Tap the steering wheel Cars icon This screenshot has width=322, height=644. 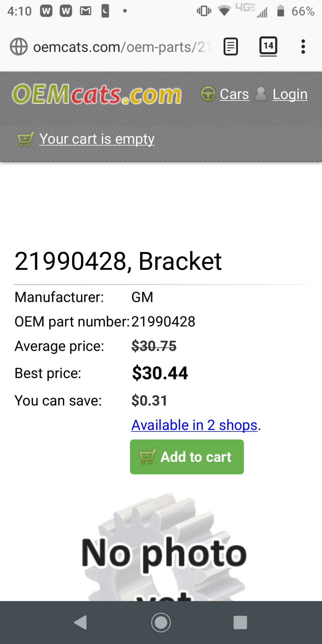point(208,94)
